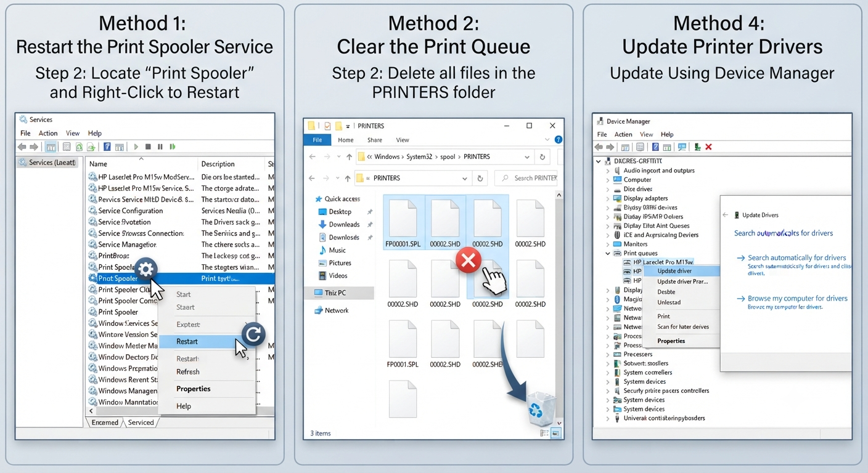
Task: Click the green update driver icon in Device Manager toolbar
Action: tap(697, 147)
